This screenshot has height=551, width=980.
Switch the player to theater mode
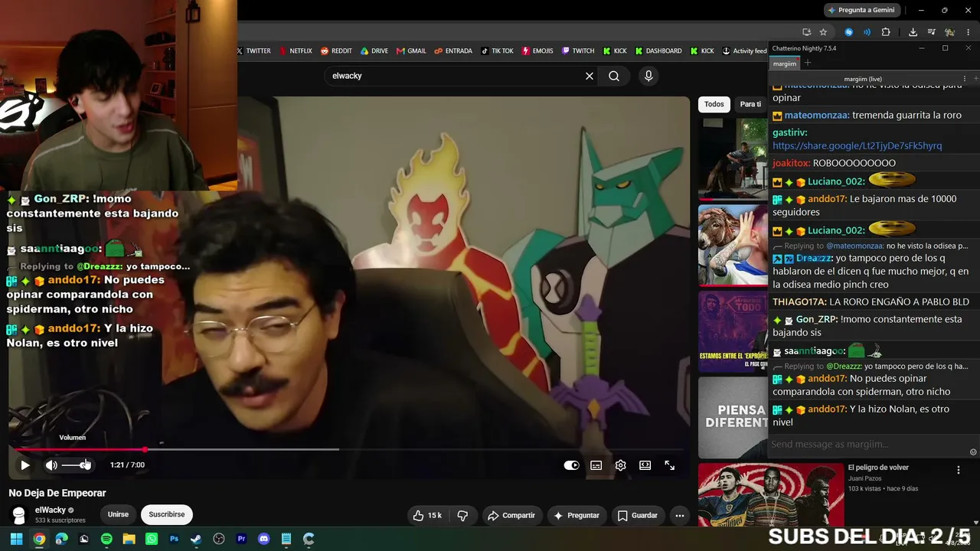tap(645, 465)
